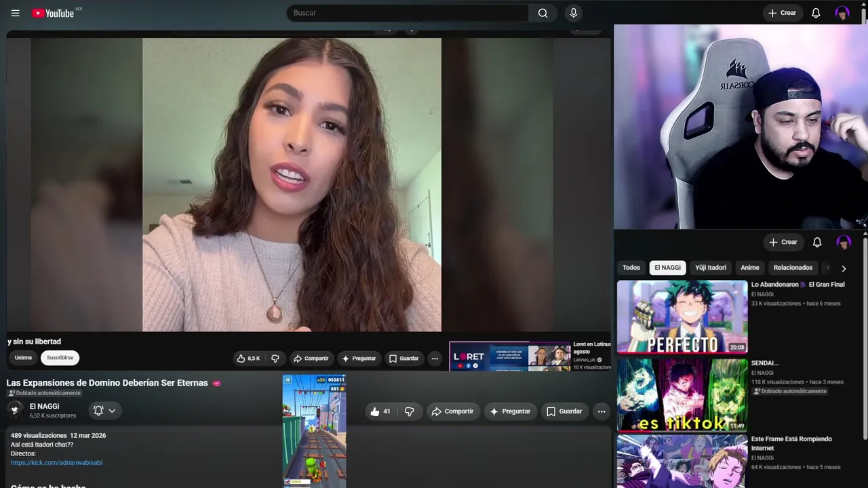This screenshot has height=488, width=868.
Task: Click Preguntar in the 41 likes action row
Action: click(x=510, y=411)
